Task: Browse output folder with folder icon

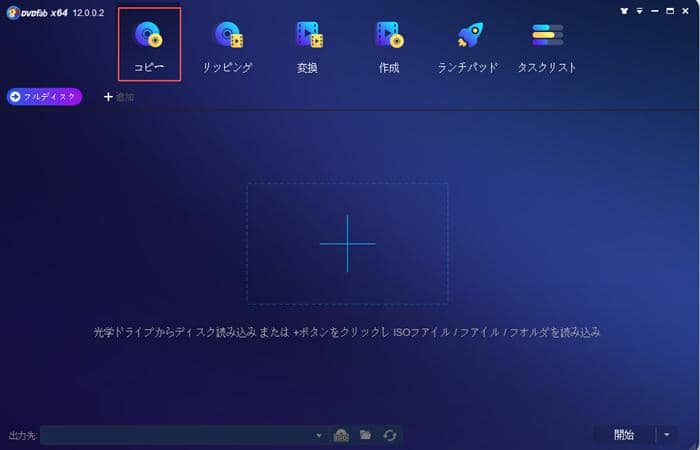Action: point(365,435)
